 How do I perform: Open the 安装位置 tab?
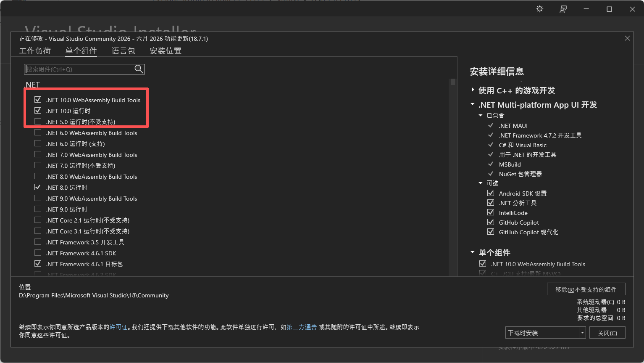coord(166,51)
